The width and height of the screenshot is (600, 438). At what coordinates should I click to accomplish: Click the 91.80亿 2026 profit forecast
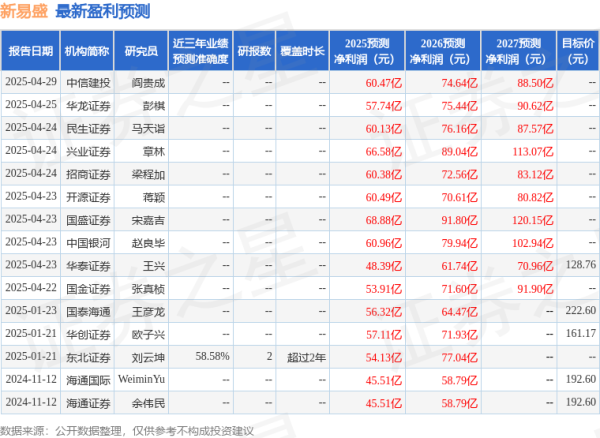460,220
